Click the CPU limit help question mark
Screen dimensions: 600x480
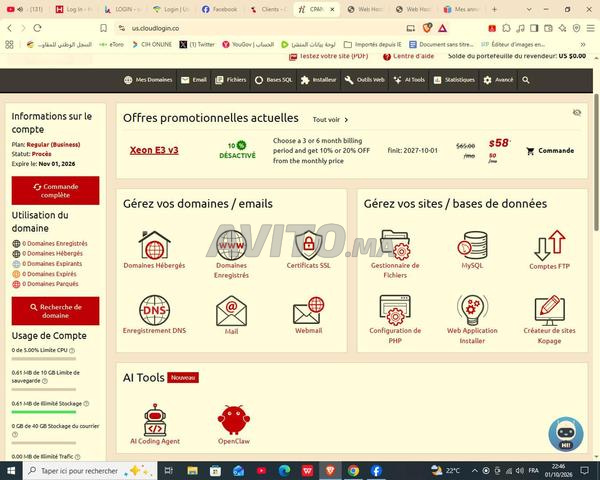[x=72, y=350]
